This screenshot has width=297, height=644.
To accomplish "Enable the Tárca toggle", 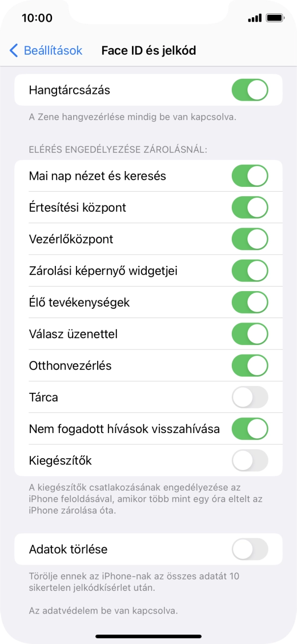I will pos(249,397).
